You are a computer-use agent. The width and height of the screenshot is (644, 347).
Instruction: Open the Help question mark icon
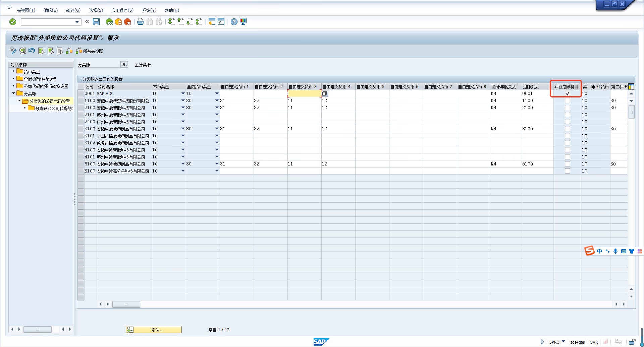pyautogui.click(x=234, y=22)
